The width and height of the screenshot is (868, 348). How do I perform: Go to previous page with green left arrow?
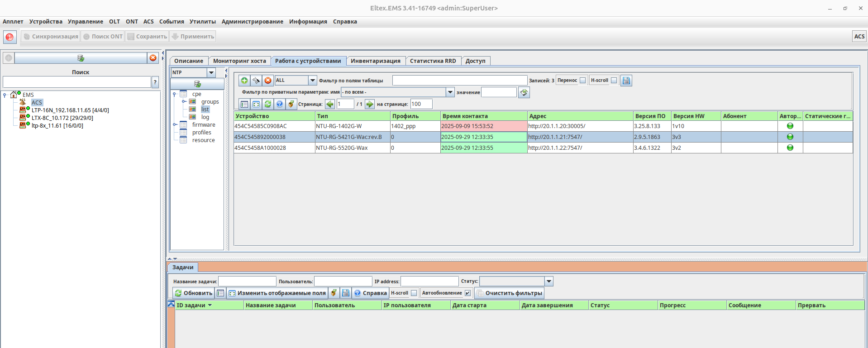click(330, 104)
